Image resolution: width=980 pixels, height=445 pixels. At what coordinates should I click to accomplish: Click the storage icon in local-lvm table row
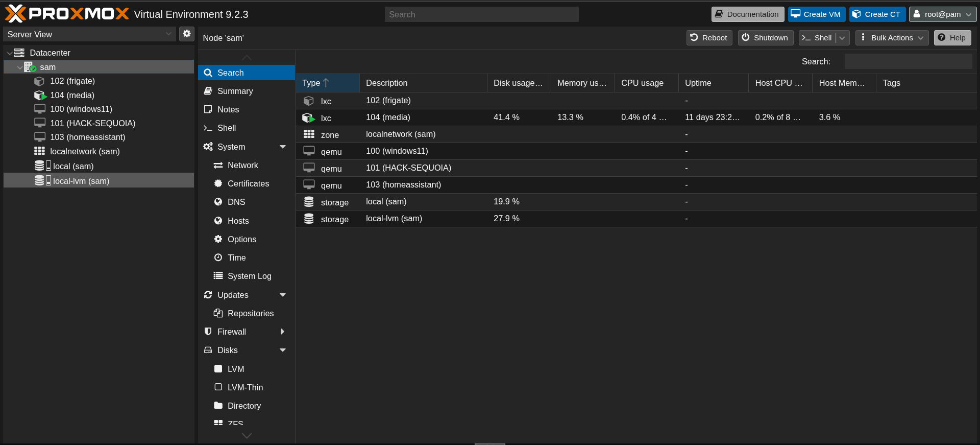[309, 218]
